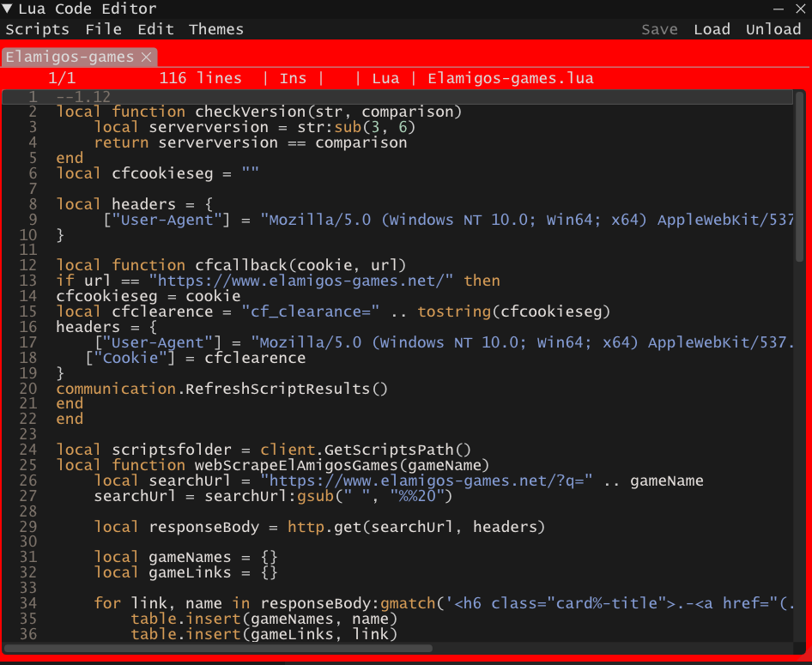Screen dimensions: 812x665
Task: Click line number 23 in the gutter
Action: tap(28, 434)
